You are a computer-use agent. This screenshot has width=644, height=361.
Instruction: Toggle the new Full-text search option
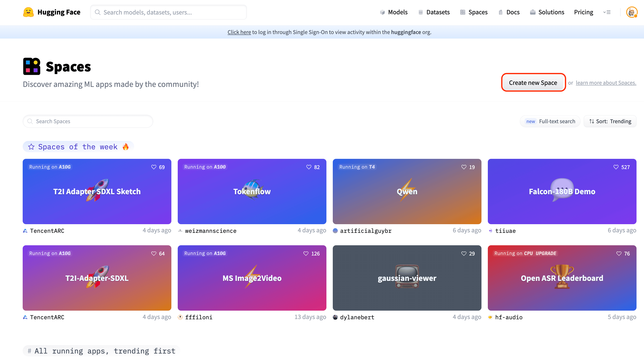pyautogui.click(x=550, y=121)
